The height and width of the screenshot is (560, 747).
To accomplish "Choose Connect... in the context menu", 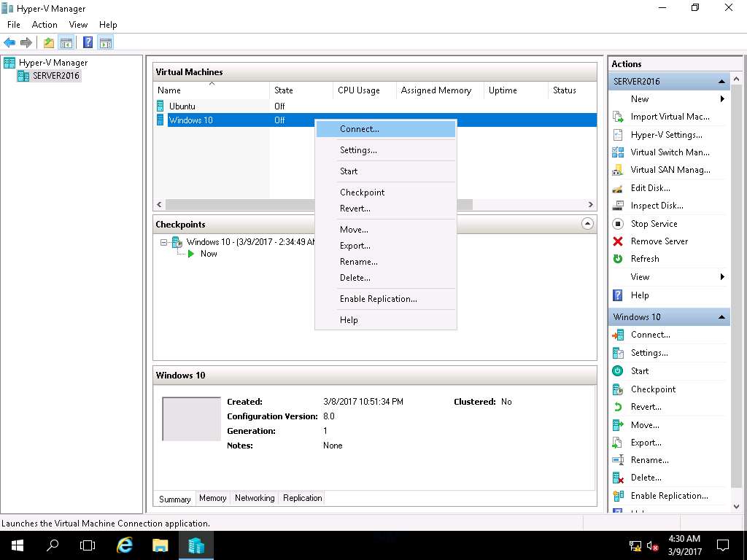I will coord(386,129).
